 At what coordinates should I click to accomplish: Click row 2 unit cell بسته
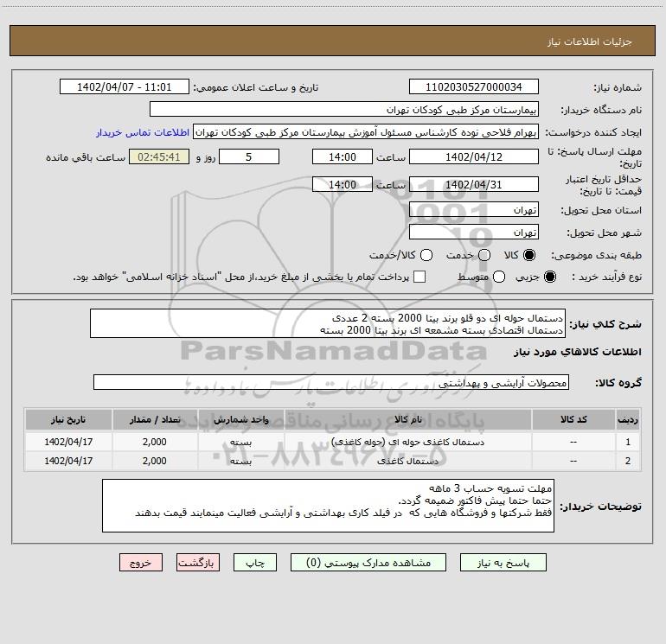[240, 461]
